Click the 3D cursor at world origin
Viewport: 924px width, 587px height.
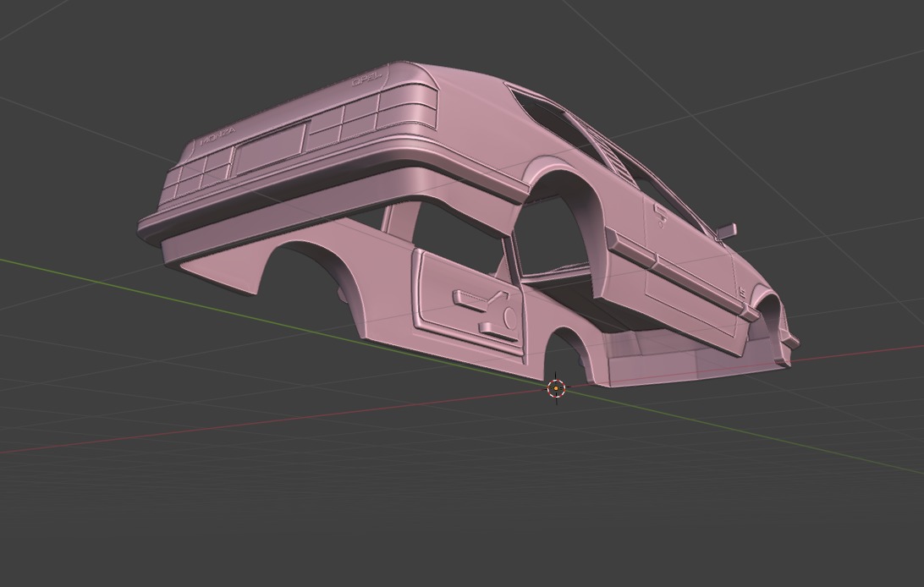point(556,388)
